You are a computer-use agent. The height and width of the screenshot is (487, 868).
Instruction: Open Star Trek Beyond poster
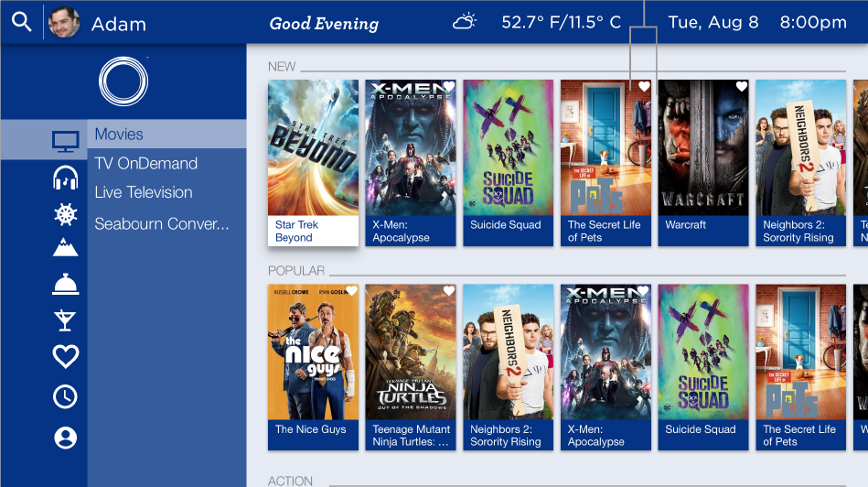(x=314, y=148)
